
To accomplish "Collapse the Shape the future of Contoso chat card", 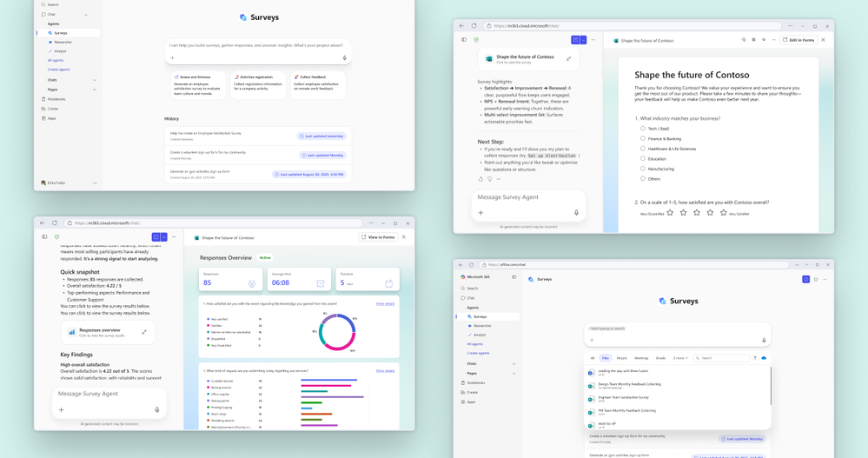I will click(568, 59).
